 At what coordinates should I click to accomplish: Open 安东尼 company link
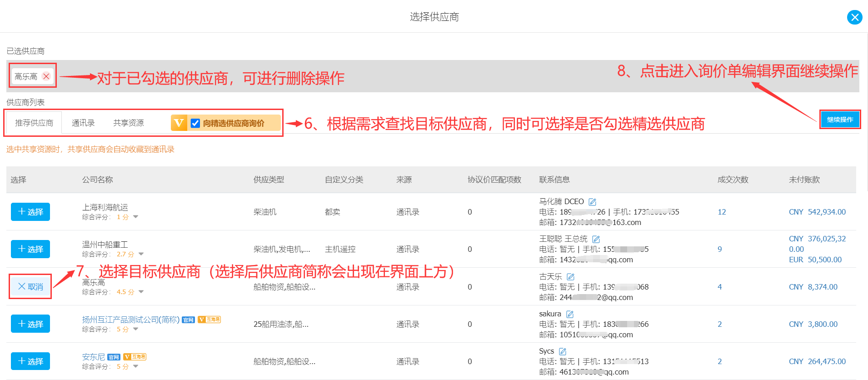pos(94,357)
